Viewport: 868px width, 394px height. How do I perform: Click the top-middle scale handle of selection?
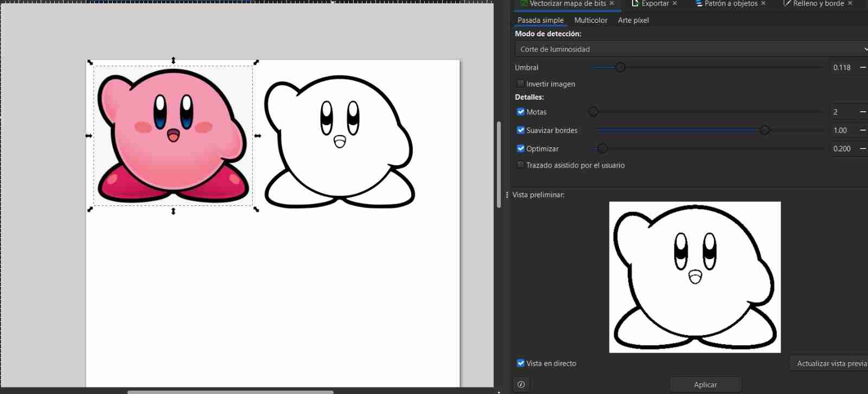point(173,60)
